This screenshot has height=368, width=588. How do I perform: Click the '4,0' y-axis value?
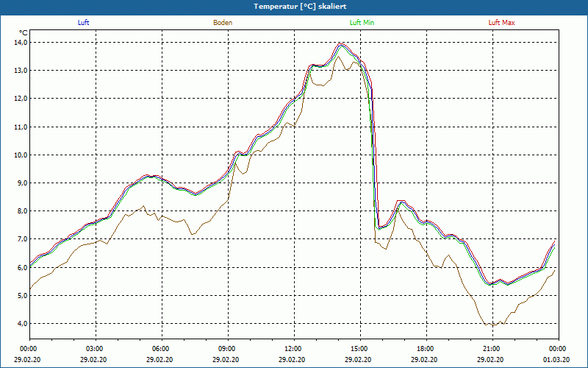pyautogui.click(x=22, y=324)
